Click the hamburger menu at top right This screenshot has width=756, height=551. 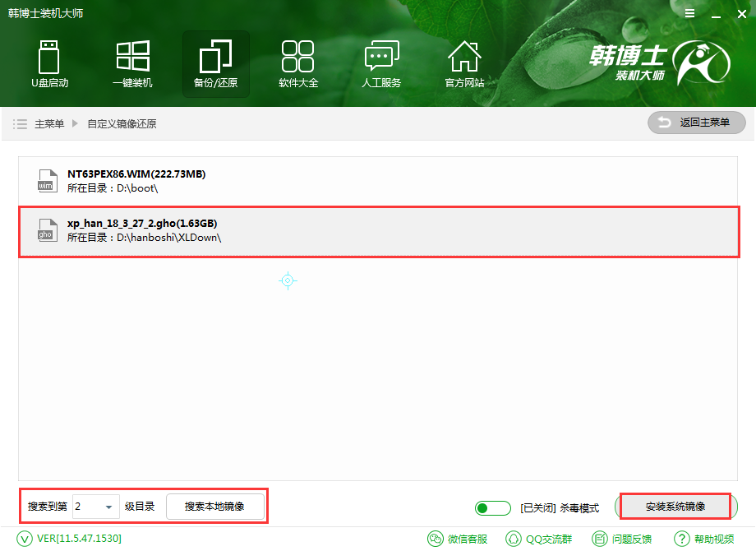pos(689,13)
